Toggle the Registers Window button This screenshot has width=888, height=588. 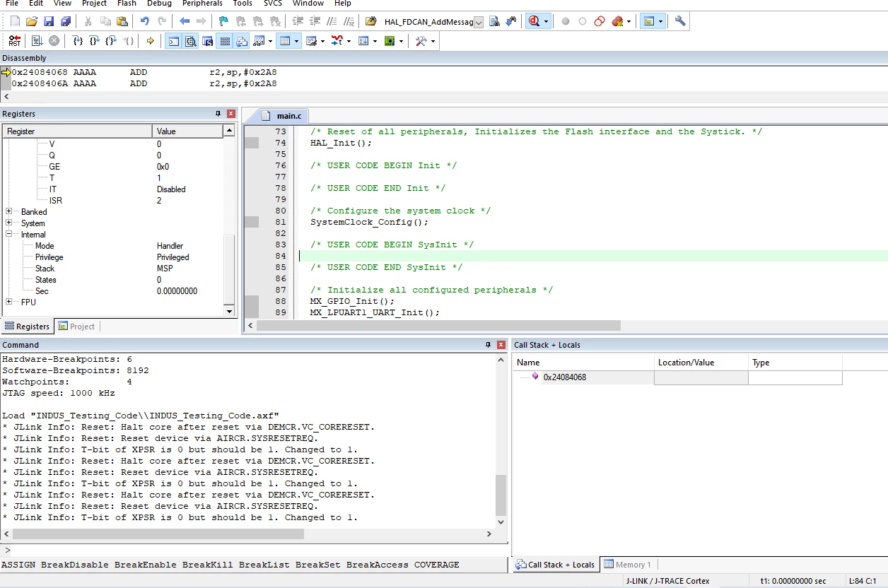225,41
